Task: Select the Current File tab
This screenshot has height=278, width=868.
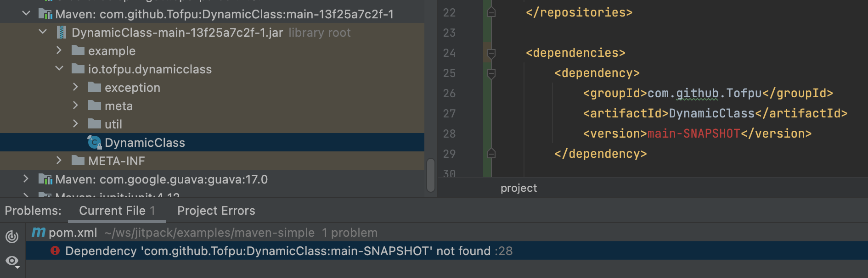Action: (x=114, y=211)
